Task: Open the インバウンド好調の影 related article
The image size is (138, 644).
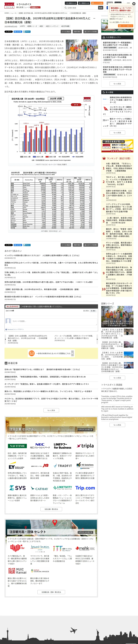Action: pyautogui.click(x=42, y=255)
